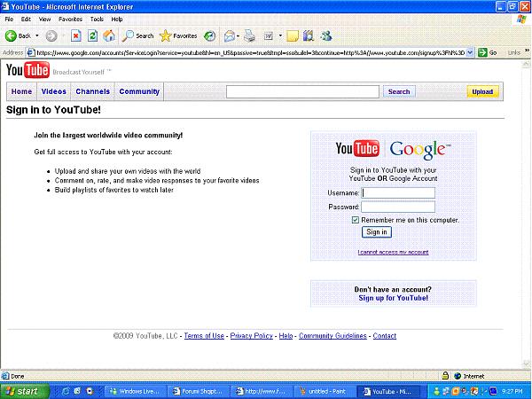Open the Edit button dropdown arrow
This screenshot has height=399, width=532.
pyautogui.click(x=280, y=35)
